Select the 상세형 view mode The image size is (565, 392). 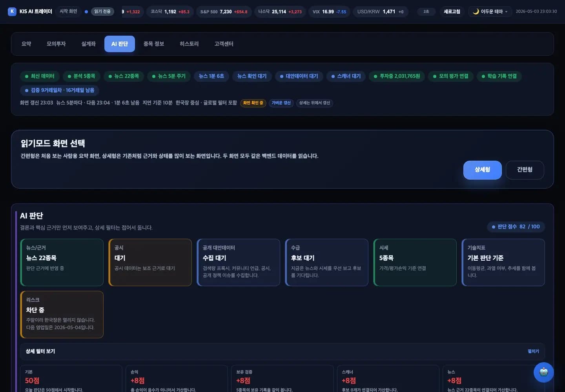[482, 170]
